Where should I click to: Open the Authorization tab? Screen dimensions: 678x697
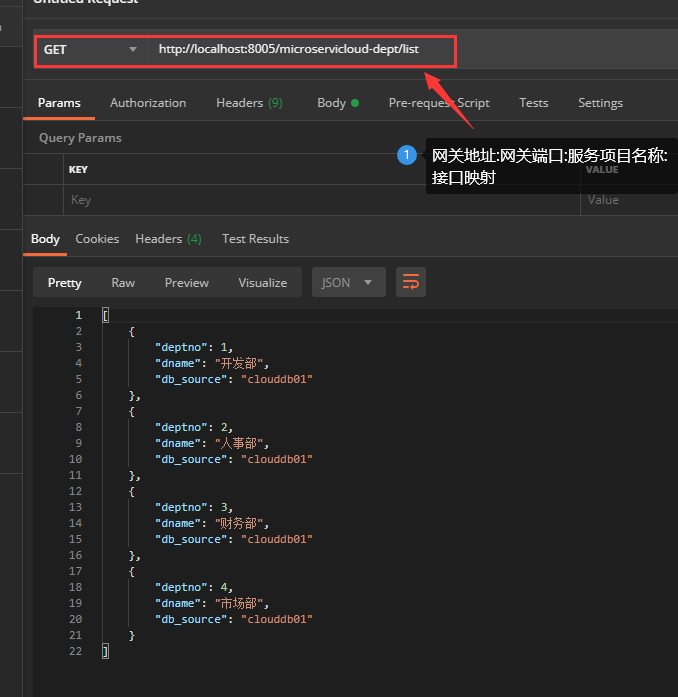pos(148,103)
